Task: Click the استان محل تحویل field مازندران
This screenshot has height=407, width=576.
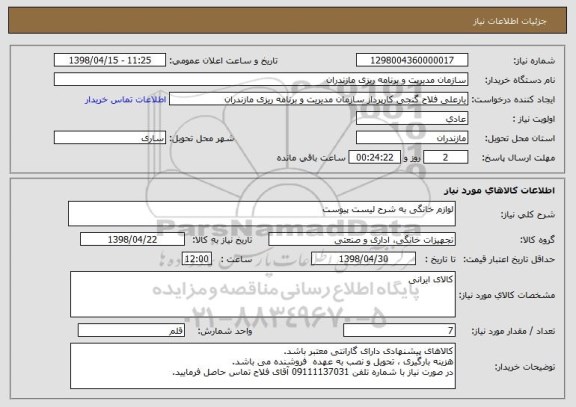Action: pos(412,138)
